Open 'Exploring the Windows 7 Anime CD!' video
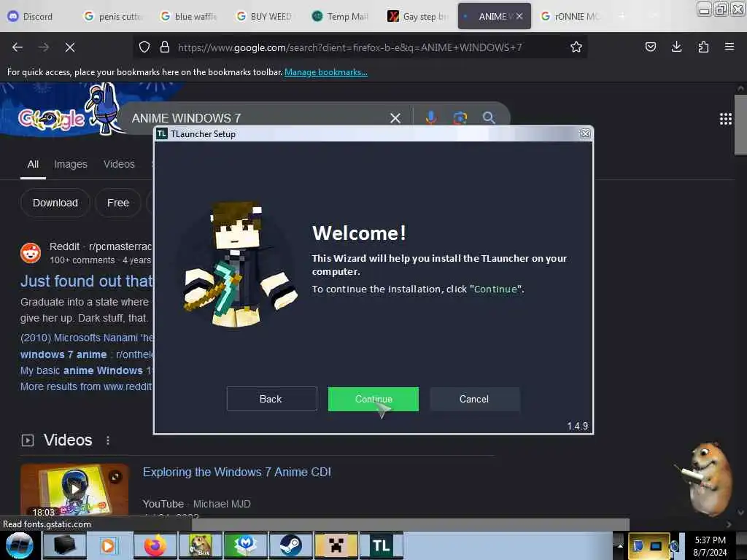Viewport: 747px width, 560px height. pos(237,472)
